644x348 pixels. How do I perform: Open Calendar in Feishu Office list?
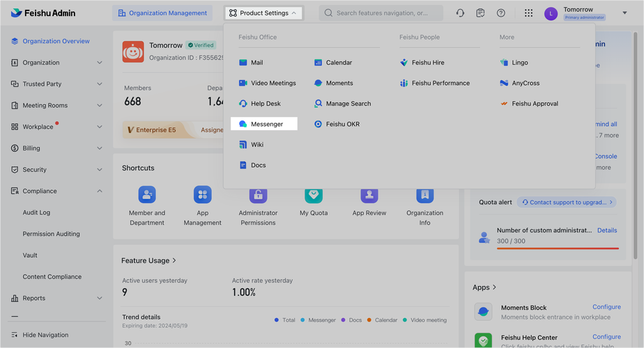click(333, 63)
